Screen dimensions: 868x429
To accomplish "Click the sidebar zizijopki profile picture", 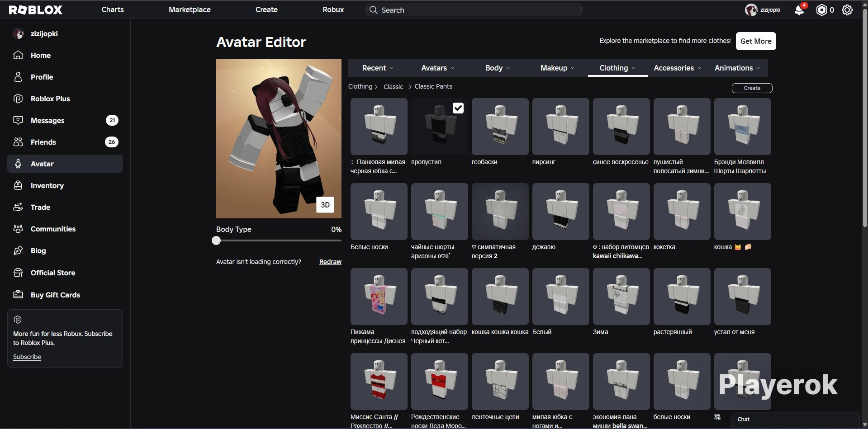I will point(18,33).
